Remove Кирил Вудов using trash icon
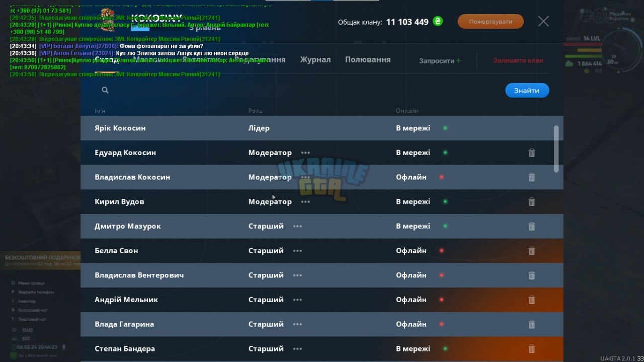 [x=531, y=202]
